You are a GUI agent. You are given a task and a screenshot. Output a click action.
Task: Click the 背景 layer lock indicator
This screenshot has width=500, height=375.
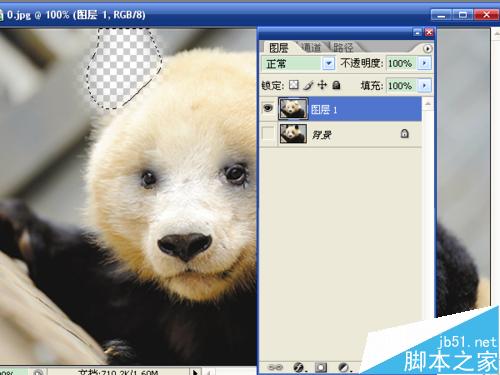click(404, 134)
